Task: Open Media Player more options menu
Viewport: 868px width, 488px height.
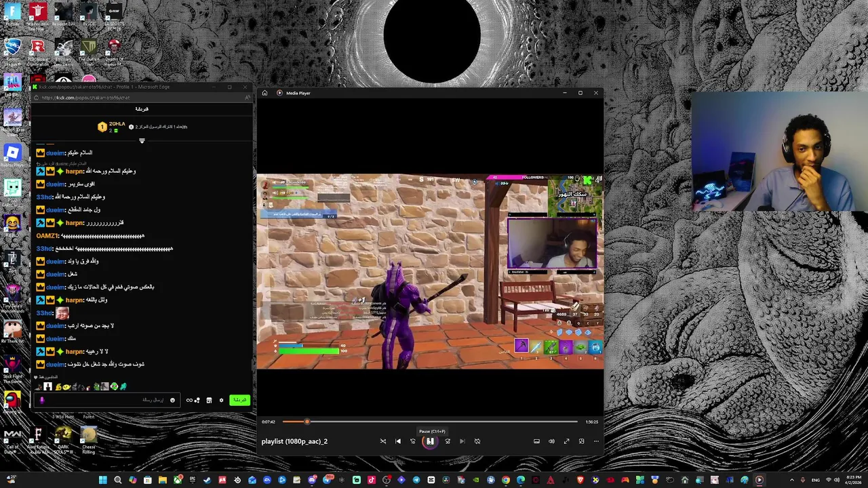Action: 596,441
